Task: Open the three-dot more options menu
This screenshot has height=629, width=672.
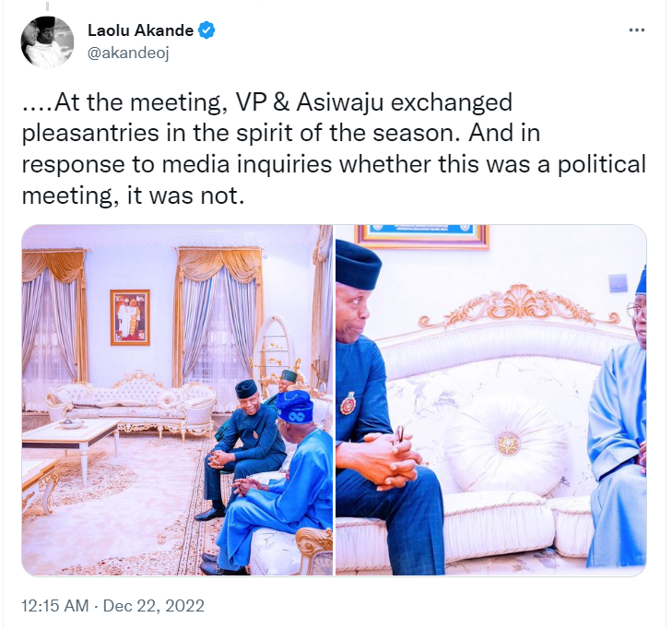Action: click(x=636, y=30)
